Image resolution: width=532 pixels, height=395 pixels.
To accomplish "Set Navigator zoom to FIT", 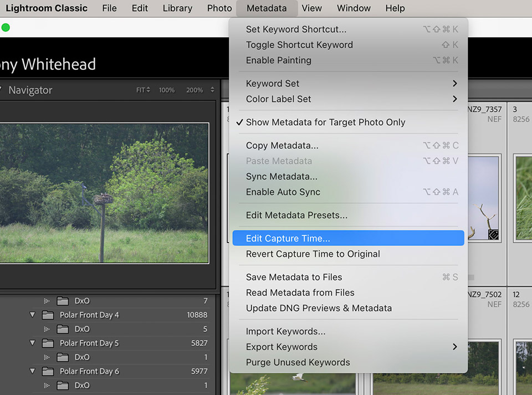I will coord(143,90).
